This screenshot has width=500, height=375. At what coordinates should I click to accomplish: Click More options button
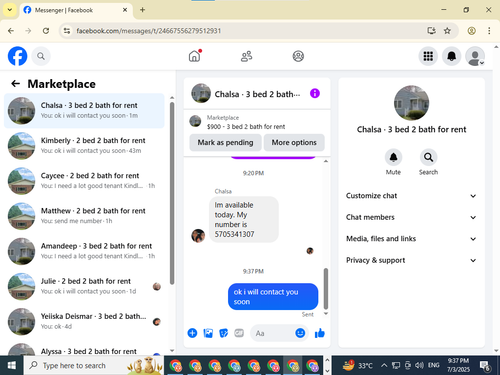click(294, 142)
